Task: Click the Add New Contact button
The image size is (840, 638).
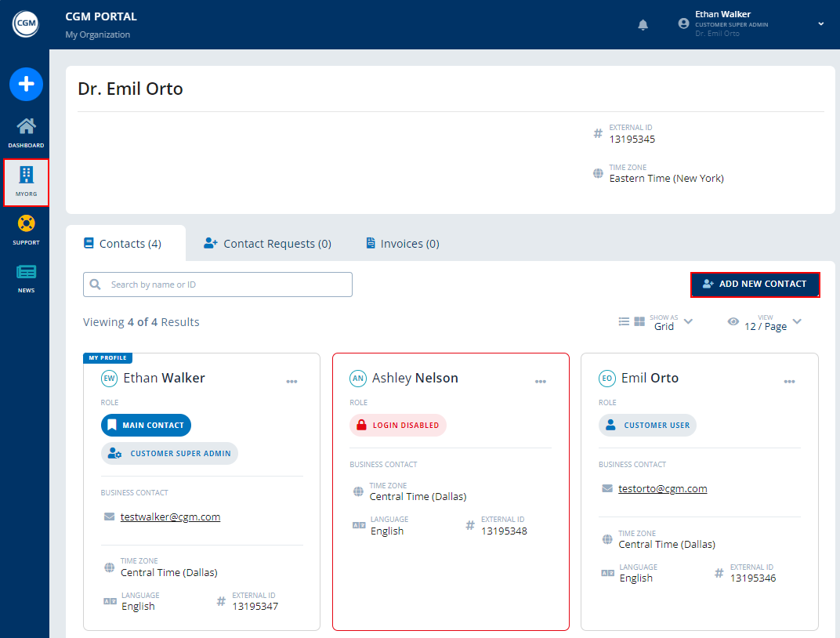Action: (x=755, y=284)
